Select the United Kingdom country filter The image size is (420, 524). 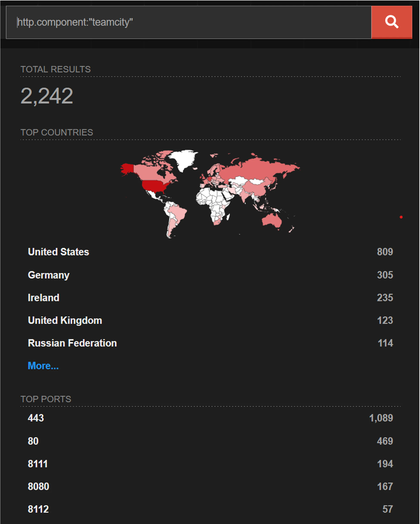65,320
